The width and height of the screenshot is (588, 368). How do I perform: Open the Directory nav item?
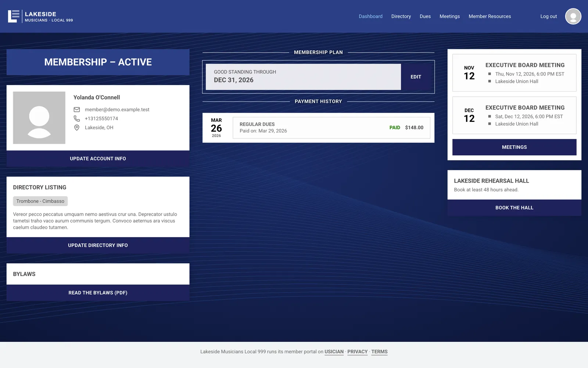(401, 17)
